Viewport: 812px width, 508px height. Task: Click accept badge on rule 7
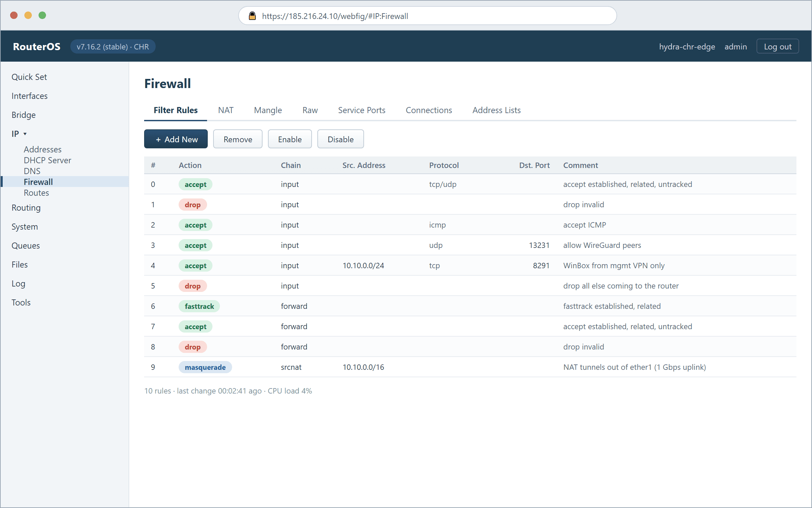click(195, 326)
